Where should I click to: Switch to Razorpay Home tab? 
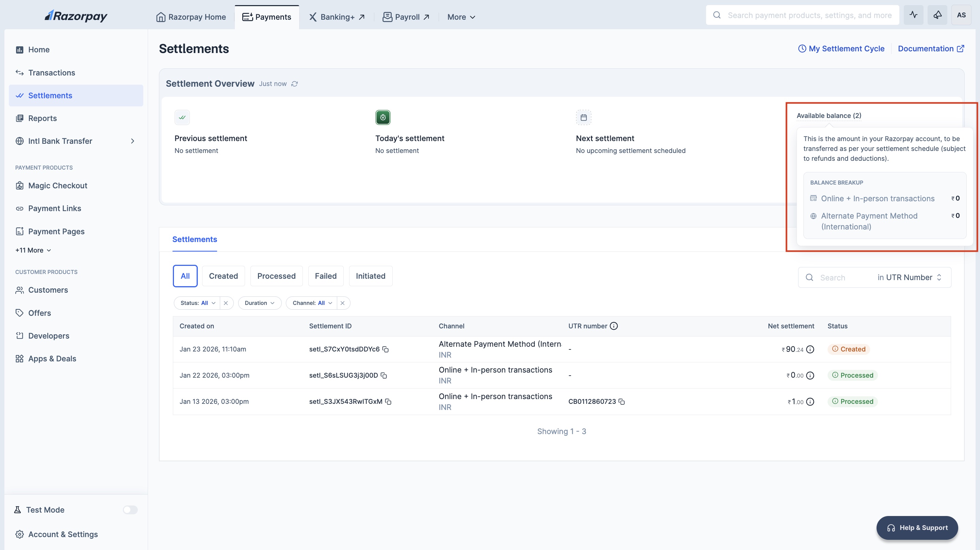[191, 17]
